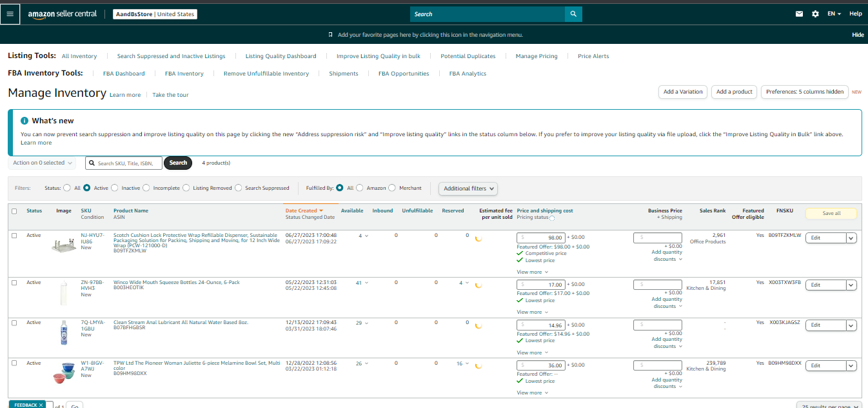868x408 pixels.
Task: Open the Additional filters dropdown
Action: (x=468, y=189)
